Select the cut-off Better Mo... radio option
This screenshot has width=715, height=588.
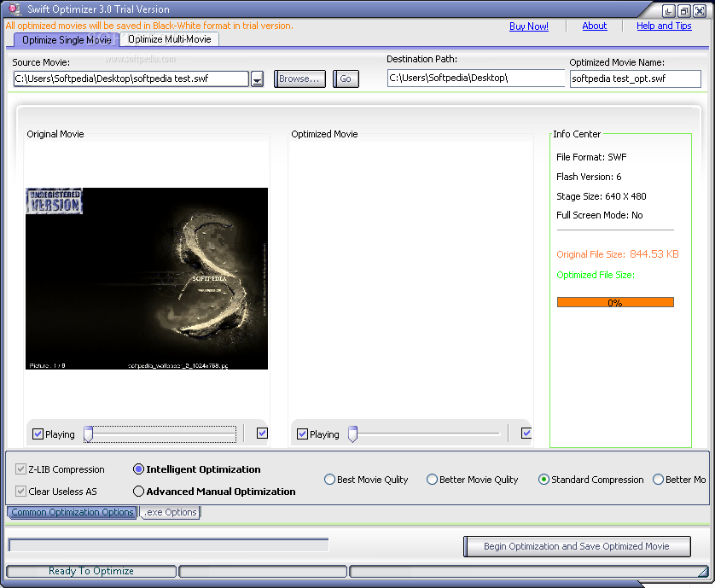[658, 480]
